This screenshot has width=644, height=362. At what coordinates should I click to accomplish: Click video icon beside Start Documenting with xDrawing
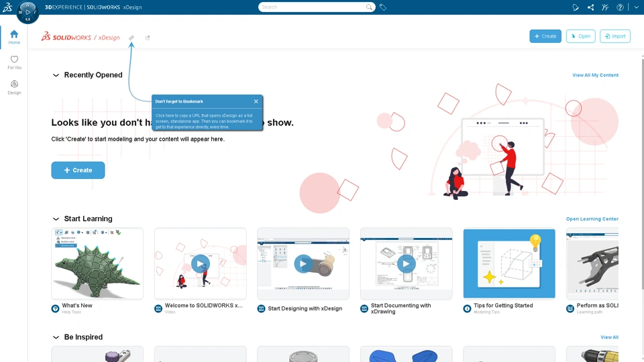pyautogui.click(x=364, y=308)
